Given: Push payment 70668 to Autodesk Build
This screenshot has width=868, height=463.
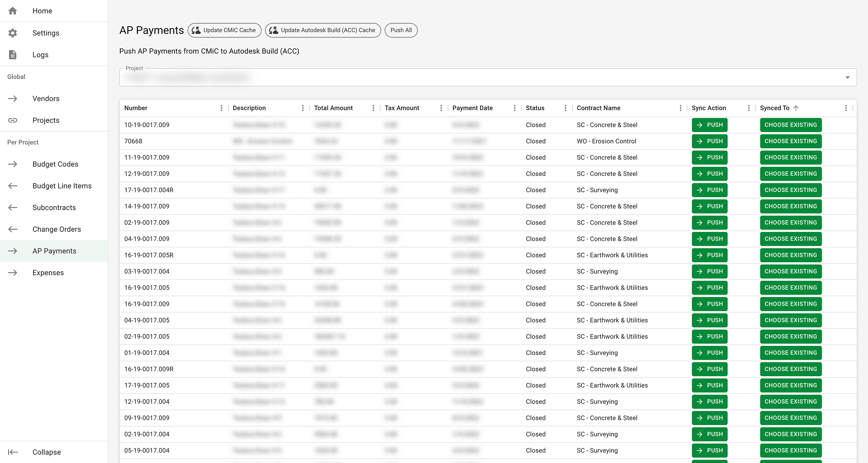Looking at the screenshot, I should coord(709,141).
